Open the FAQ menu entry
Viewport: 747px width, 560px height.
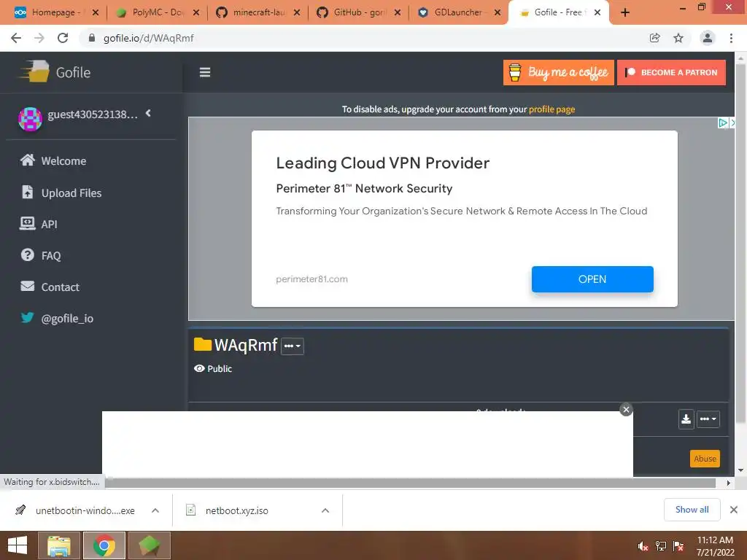coord(51,256)
